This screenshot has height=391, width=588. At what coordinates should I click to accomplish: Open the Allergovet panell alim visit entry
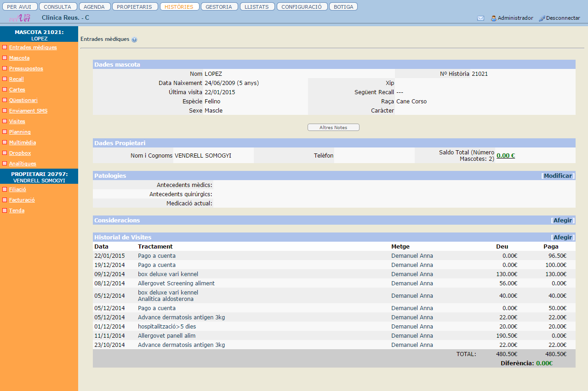[167, 336]
